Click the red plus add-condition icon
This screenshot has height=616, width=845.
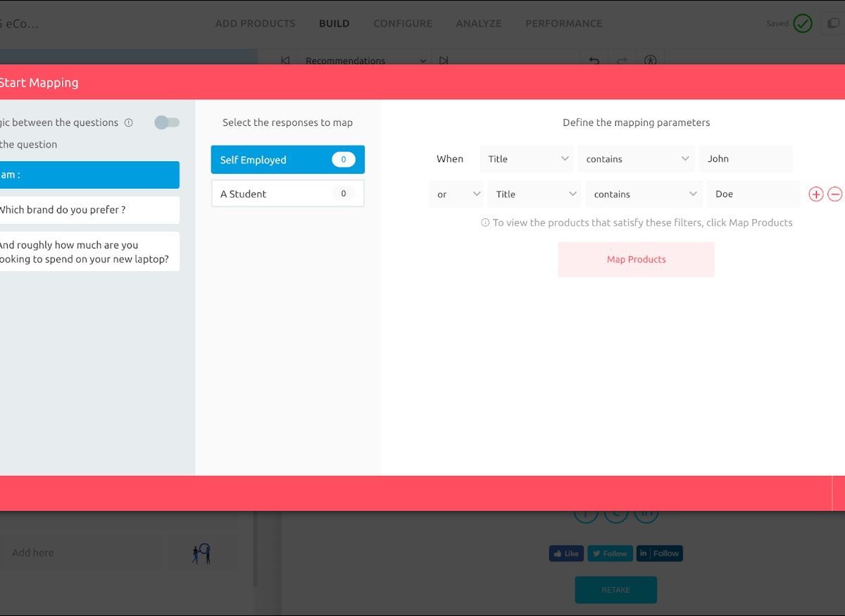click(815, 194)
